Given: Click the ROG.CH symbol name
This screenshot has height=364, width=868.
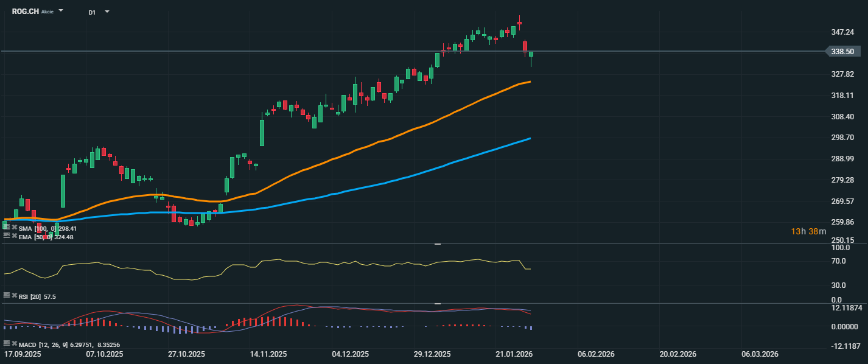Looking at the screenshot, I should [25, 12].
